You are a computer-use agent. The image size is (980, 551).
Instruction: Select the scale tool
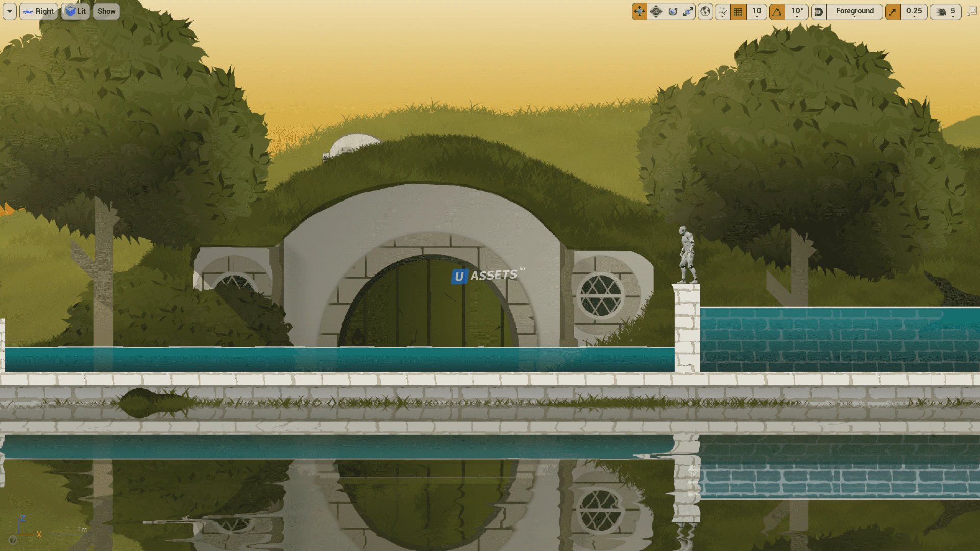click(688, 11)
